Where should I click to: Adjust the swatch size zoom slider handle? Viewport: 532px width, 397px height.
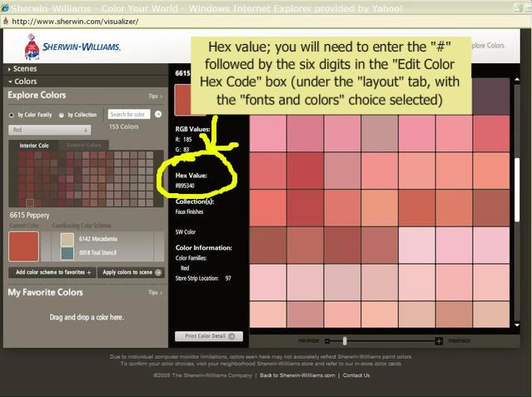click(x=345, y=340)
